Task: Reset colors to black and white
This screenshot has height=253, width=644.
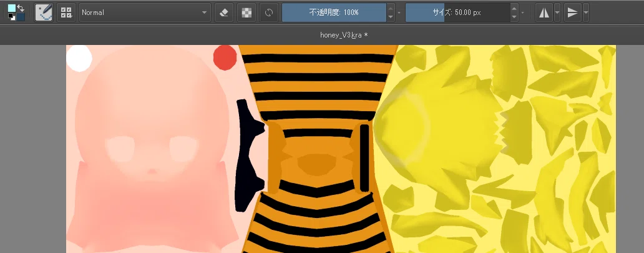Action: click(x=11, y=17)
